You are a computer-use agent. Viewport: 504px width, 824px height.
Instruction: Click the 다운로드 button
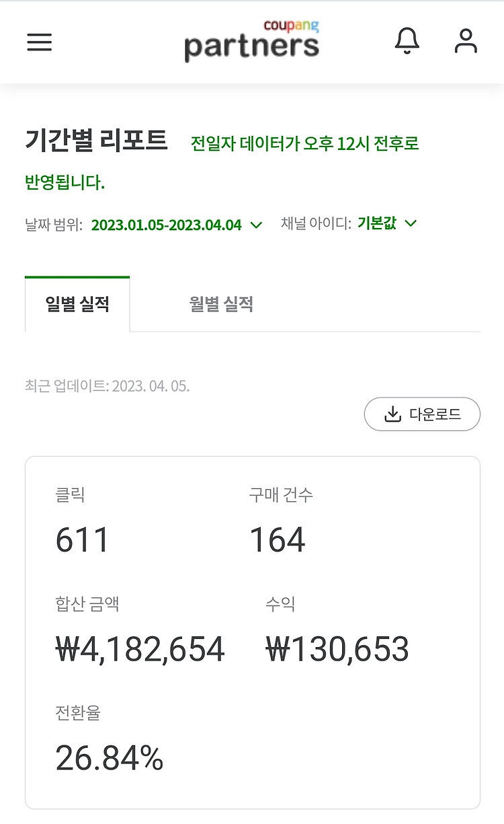(x=422, y=414)
